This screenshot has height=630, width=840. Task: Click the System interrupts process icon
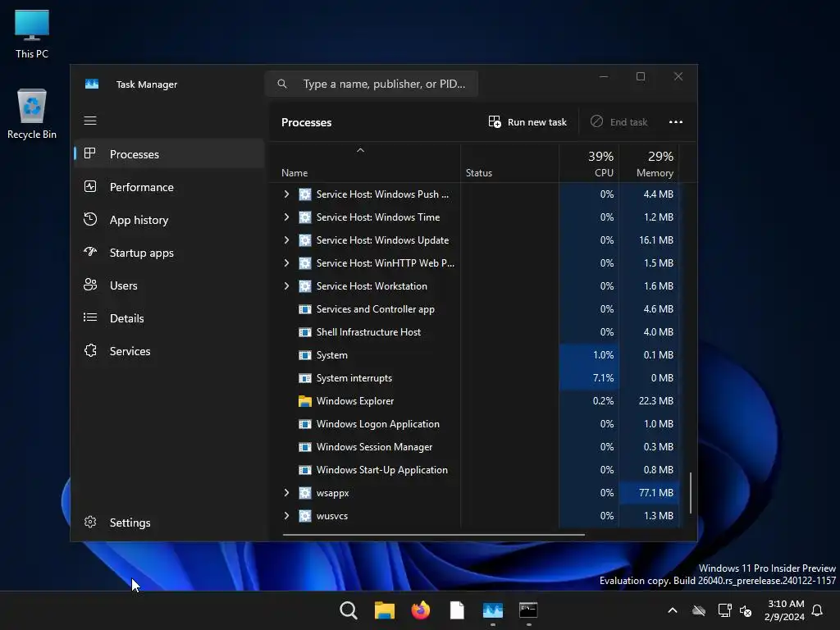point(305,378)
